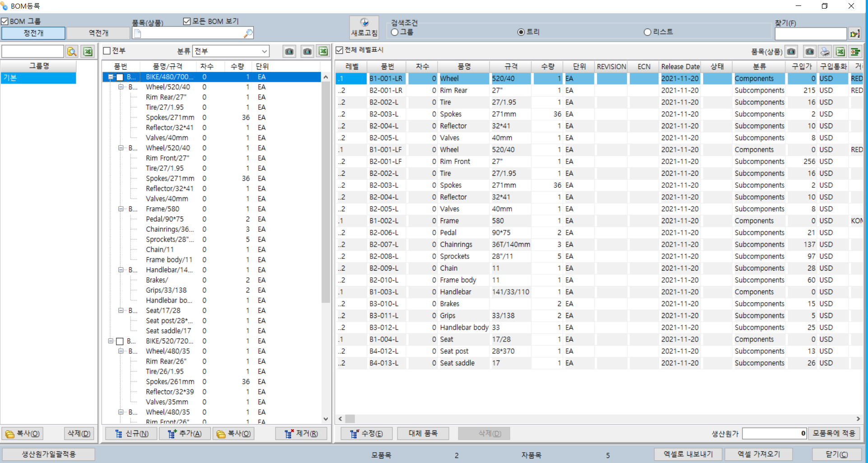Click the pointing-hand find icon next to 찾기(F)
This screenshot has height=463, width=868.
pos(855,34)
